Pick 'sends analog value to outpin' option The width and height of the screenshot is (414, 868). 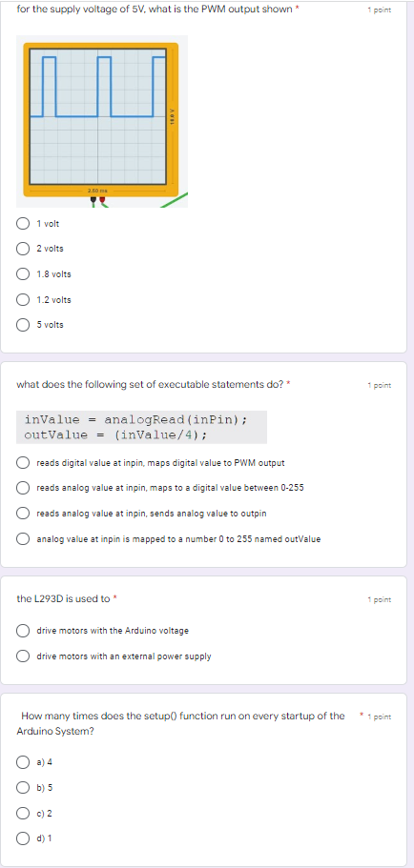[23, 514]
